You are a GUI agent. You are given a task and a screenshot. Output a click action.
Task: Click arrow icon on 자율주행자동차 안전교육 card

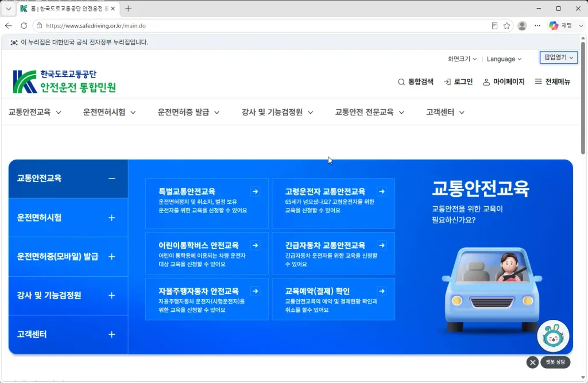click(256, 291)
